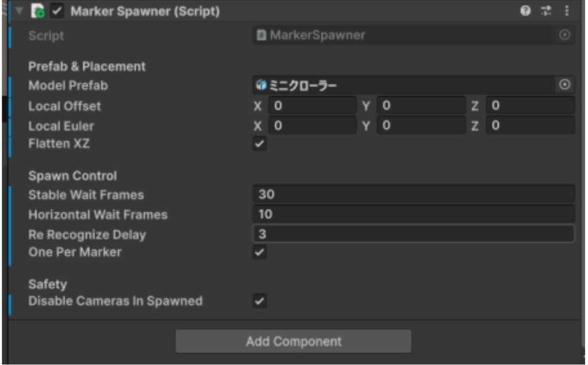Viewport: 588px width, 365px height.
Task: Click the Script field object picker icon
Action: point(564,36)
